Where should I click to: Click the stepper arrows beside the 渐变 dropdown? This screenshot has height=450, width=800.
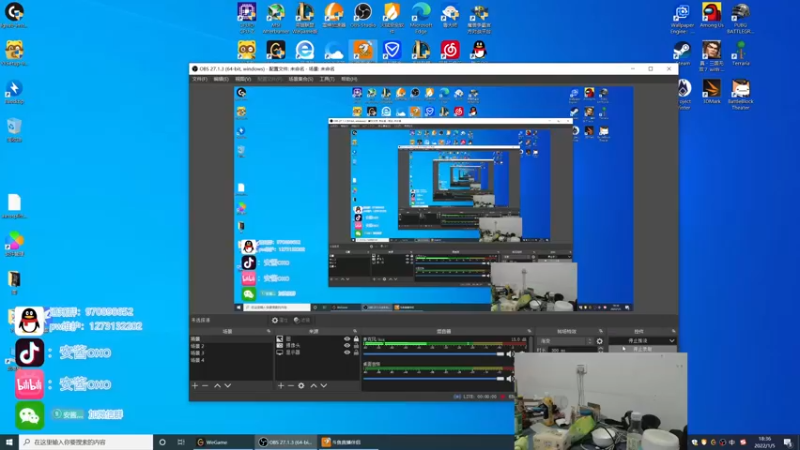pyautogui.click(x=590, y=341)
